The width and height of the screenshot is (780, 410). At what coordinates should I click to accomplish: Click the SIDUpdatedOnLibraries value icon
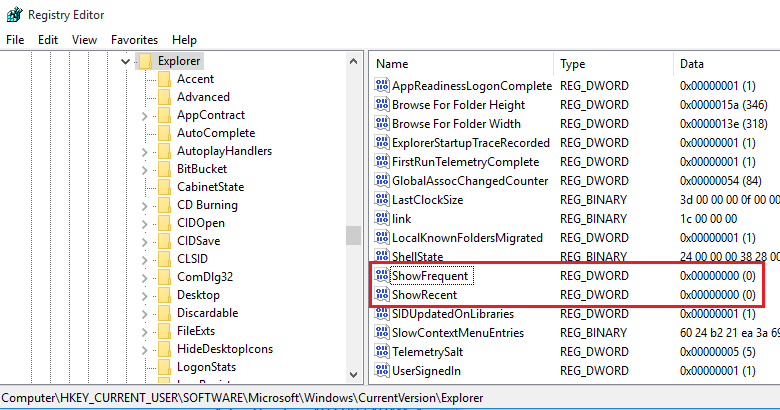tap(382, 314)
